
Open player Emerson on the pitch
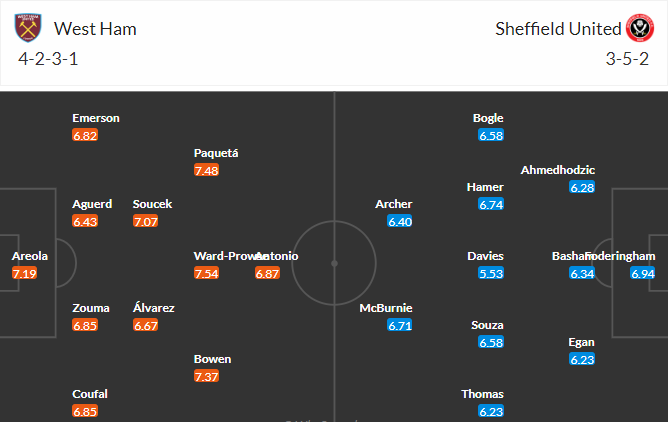pos(96,118)
